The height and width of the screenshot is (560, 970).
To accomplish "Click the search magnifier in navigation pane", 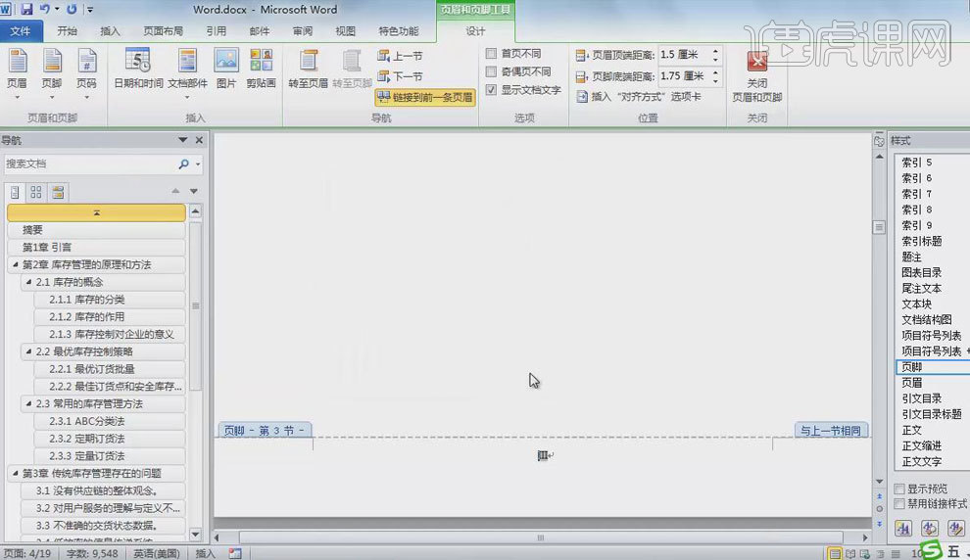I will [184, 163].
